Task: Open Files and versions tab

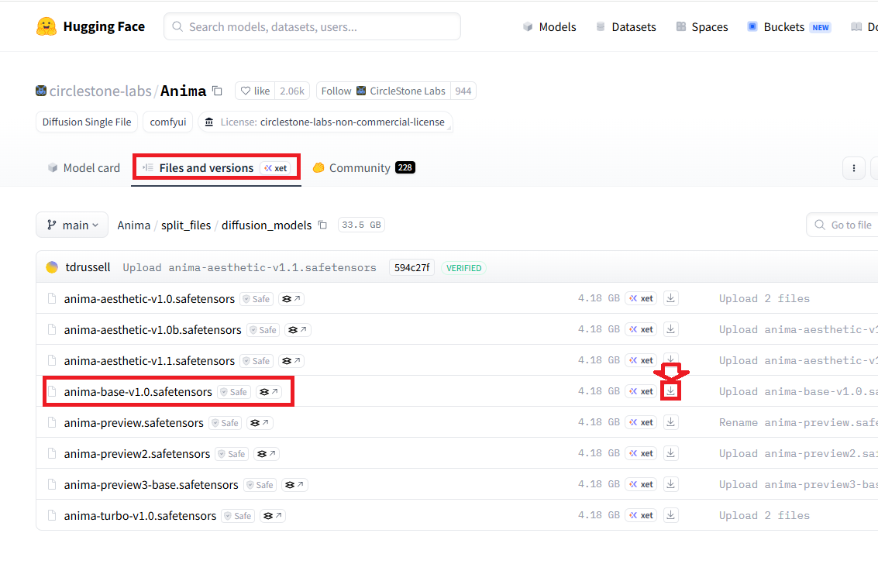Action: coord(216,168)
